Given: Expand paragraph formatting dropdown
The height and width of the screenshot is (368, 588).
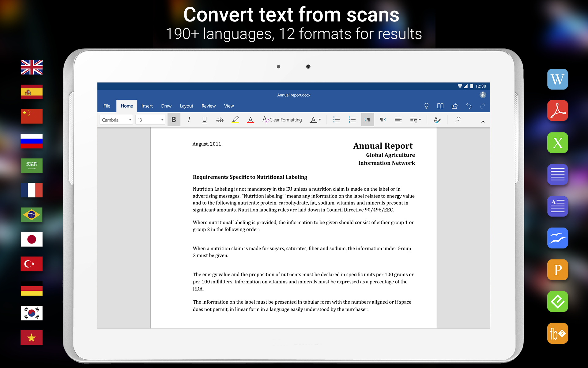Looking at the screenshot, I should click(x=416, y=120).
